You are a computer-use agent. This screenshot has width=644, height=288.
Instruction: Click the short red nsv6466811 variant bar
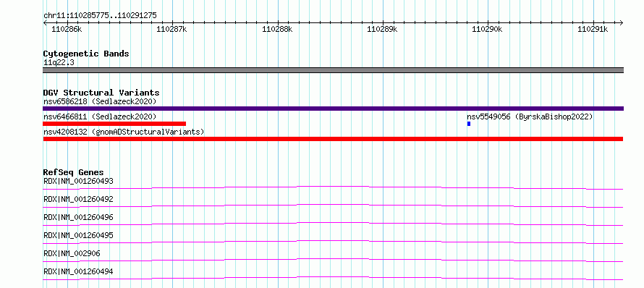(114, 124)
